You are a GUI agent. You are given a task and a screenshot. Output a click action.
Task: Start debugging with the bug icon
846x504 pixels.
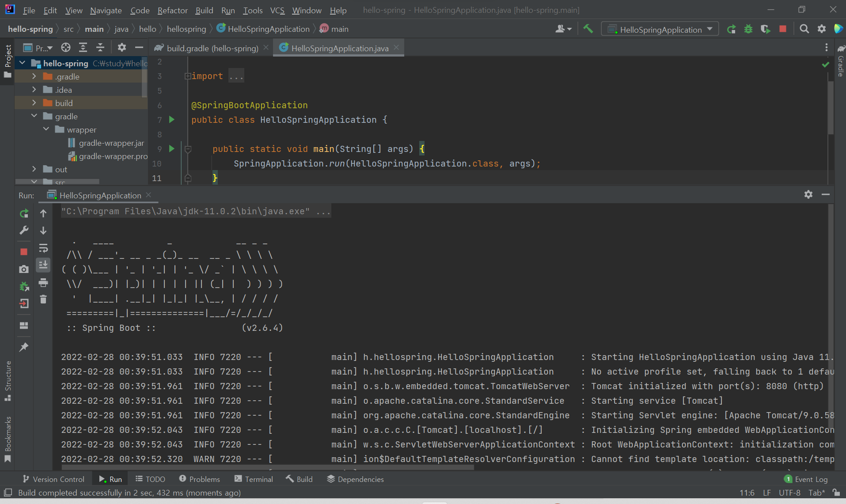(x=748, y=29)
